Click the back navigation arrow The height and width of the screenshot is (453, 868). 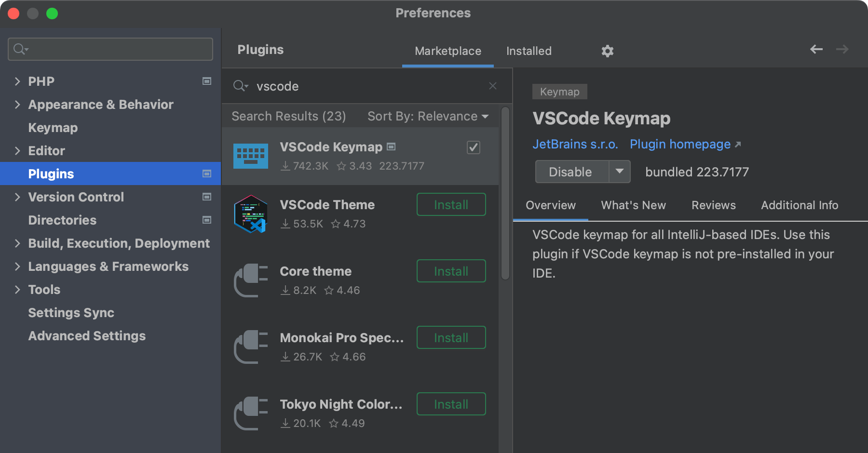pos(816,49)
